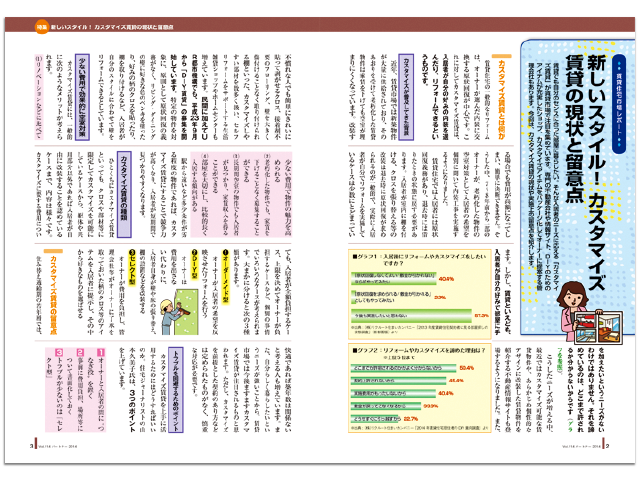The width and height of the screenshot is (640, 480).
Task: Click the pink square number 3 marker
Action: click(x=59, y=352)
